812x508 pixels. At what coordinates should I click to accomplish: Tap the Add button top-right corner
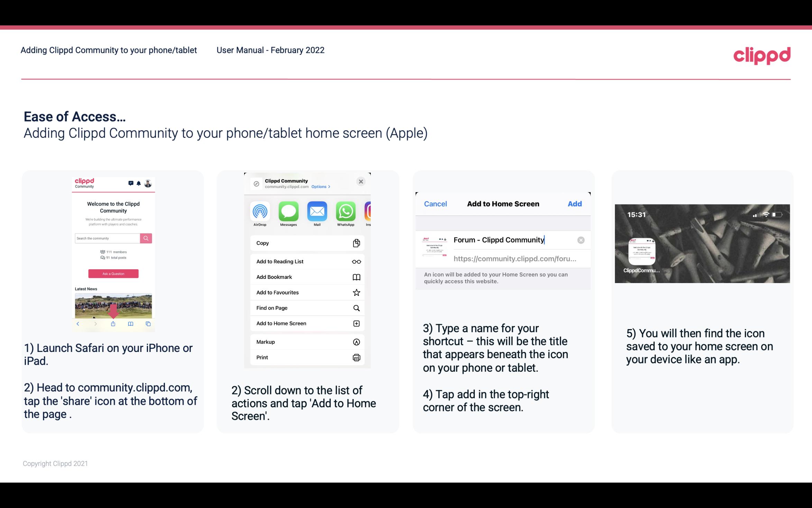[x=575, y=203]
